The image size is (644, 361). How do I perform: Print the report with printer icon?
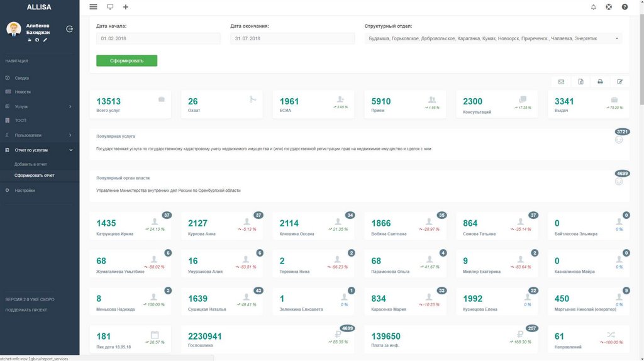pyautogui.click(x=600, y=82)
